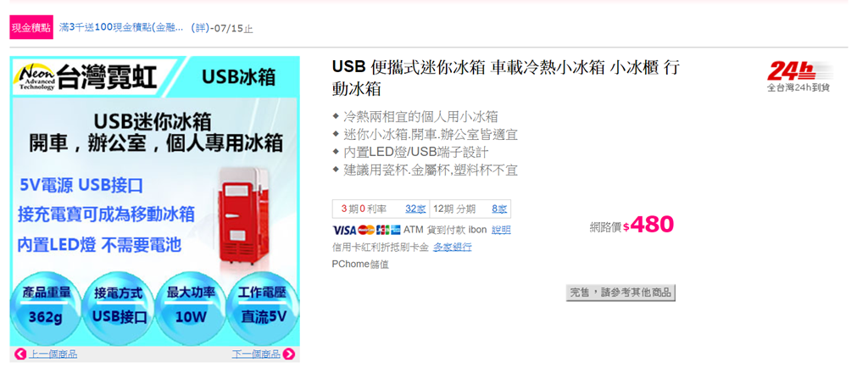Click the MasterCard payment icon
Image resolution: width=868 pixels, height=385 pixels.
366,230
